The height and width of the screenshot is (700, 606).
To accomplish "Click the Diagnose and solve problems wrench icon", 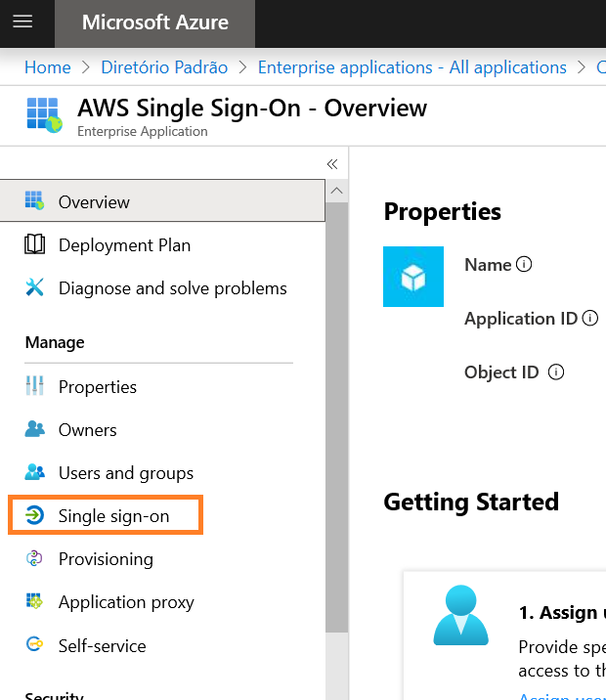I will (x=35, y=288).
